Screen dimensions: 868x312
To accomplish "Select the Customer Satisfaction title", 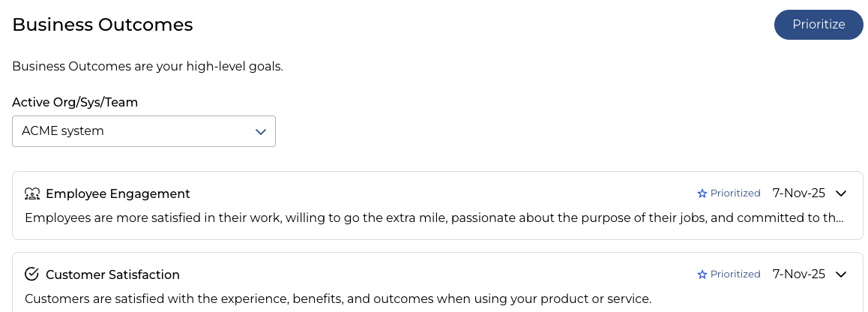I will (112, 274).
